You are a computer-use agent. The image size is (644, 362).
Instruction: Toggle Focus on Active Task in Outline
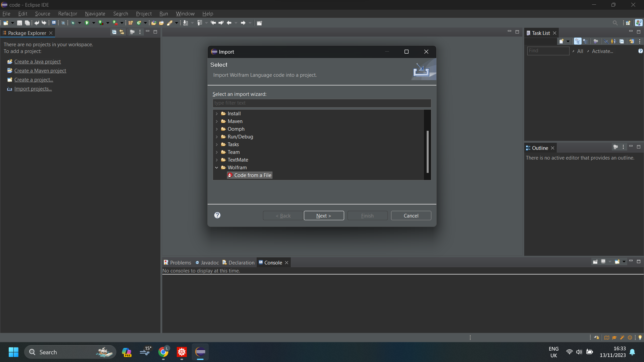tap(615, 147)
